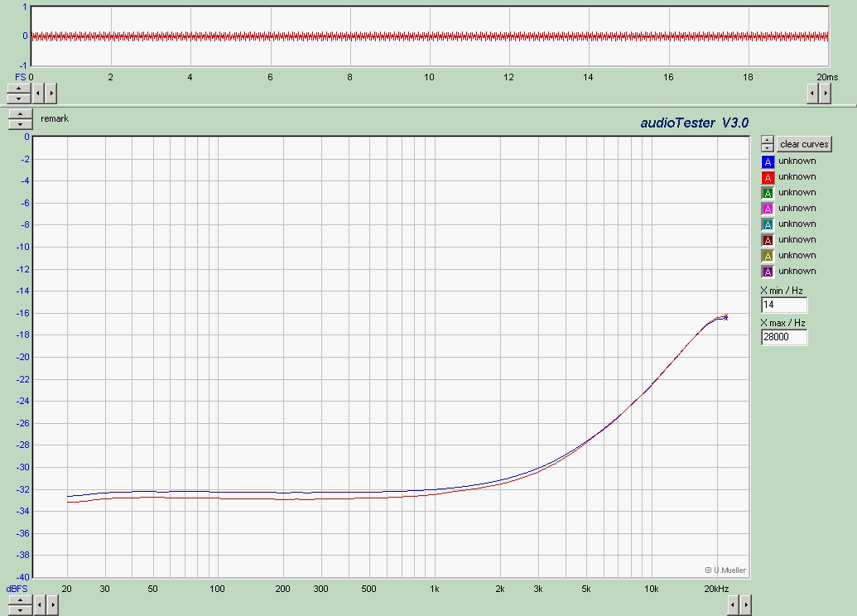857x616 pixels.
Task: Click the remark label text
Action: coord(55,119)
